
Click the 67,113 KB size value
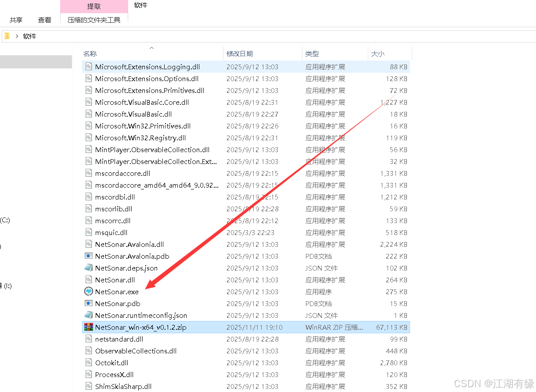coord(392,327)
